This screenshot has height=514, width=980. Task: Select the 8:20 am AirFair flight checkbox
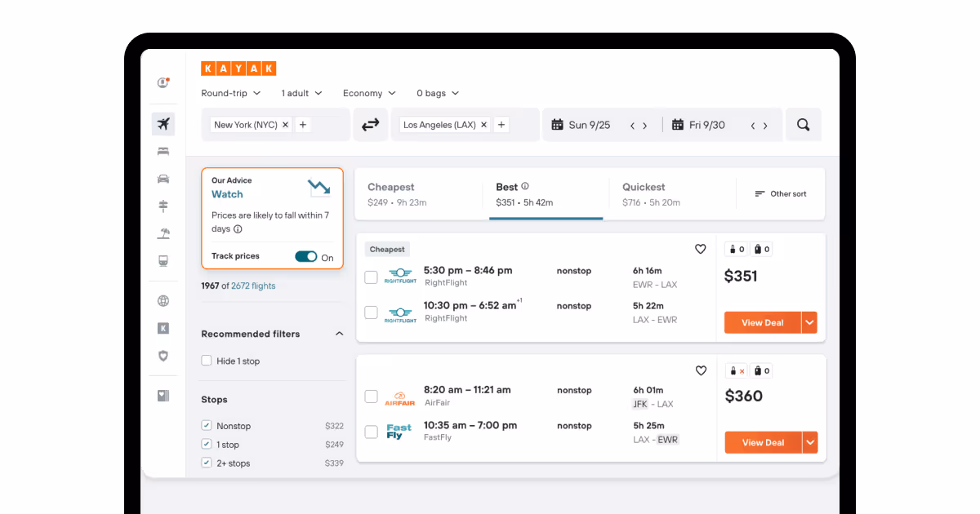click(371, 397)
